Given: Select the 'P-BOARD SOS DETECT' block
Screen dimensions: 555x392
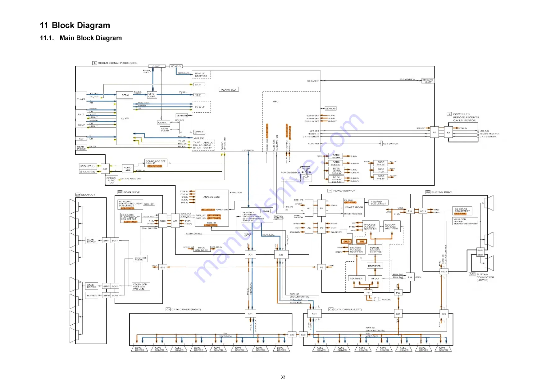Looking at the screenshot, I should [x=378, y=203].
